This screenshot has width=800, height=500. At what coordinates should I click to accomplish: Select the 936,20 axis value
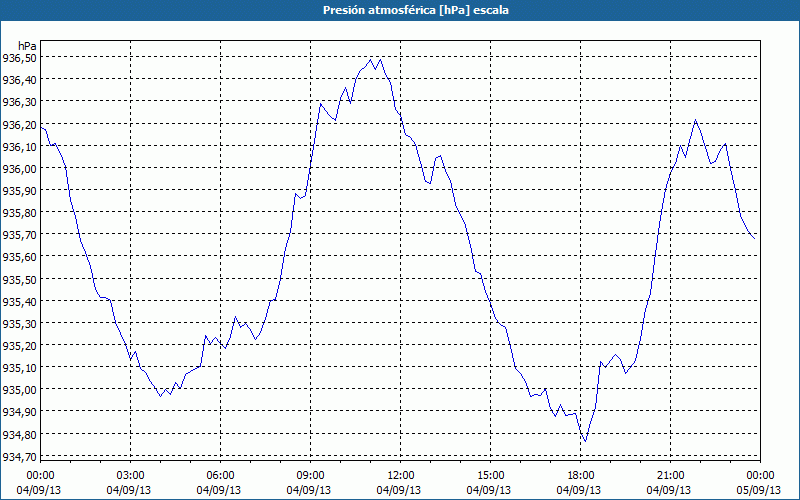[x=19, y=124]
